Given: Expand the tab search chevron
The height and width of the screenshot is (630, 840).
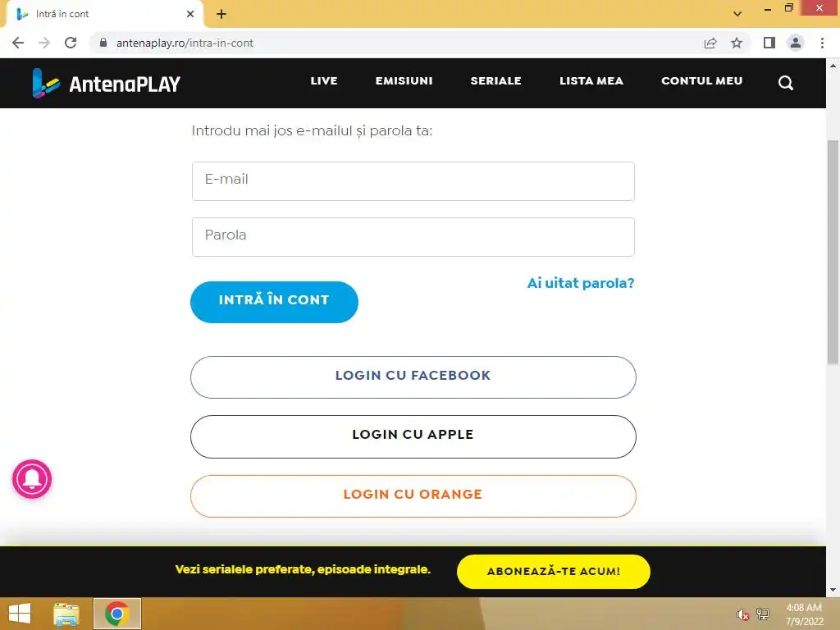Looking at the screenshot, I should click(x=737, y=14).
